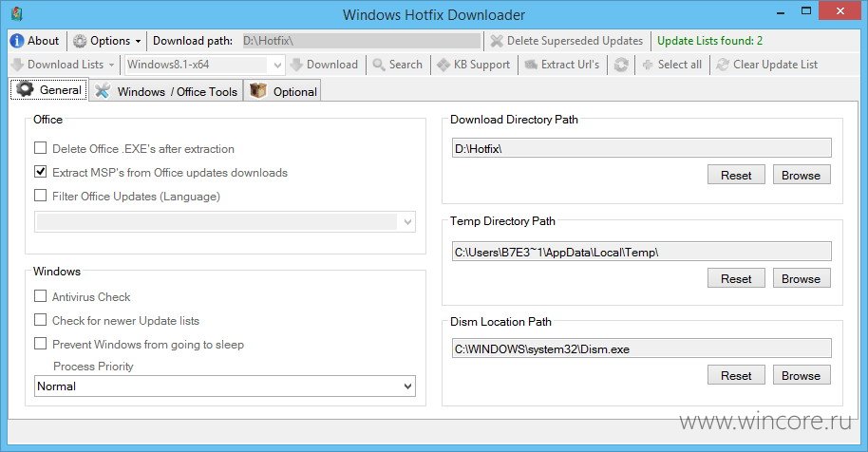
Task: Click the Temp Directory Path field
Action: point(642,252)
